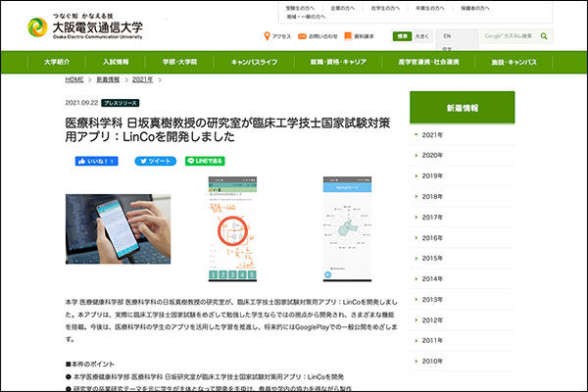Open the 施設・キャンパス menu
This screenshot has height=392, width=588.
514,62
